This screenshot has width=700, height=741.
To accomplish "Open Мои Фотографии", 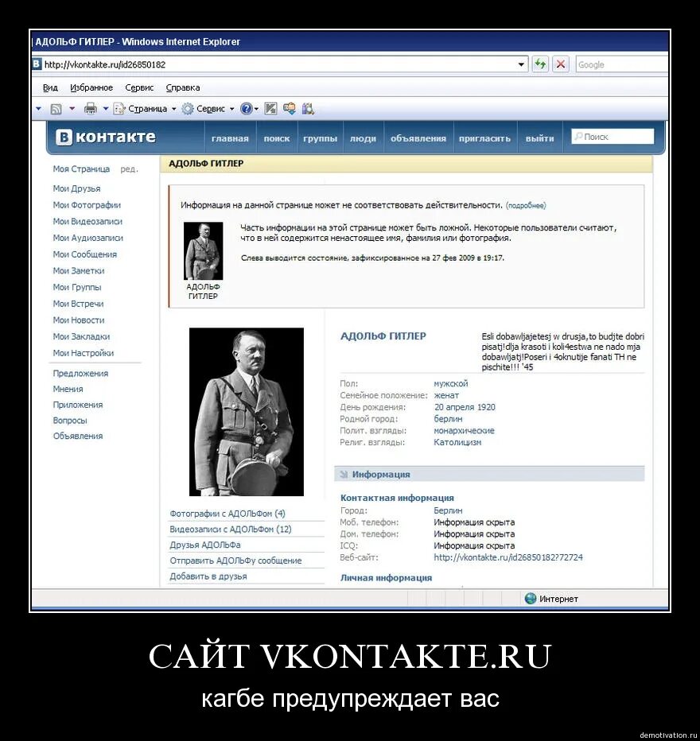I will (87, 204).
